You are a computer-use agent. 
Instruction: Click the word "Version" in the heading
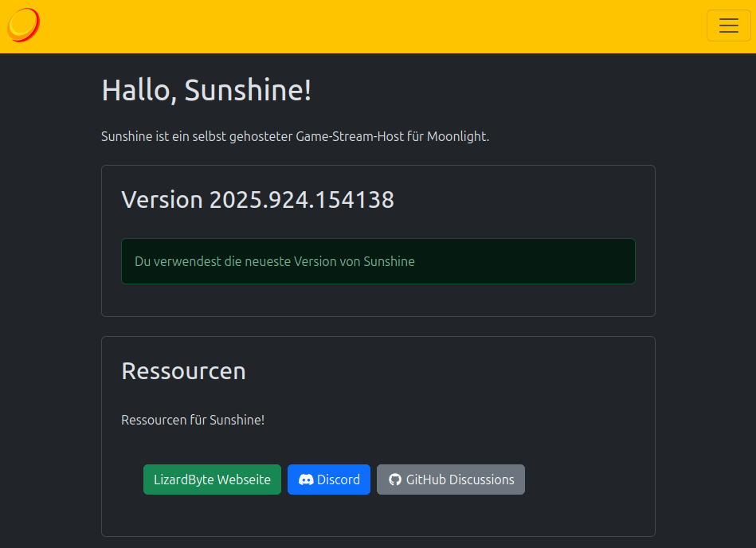162,199
